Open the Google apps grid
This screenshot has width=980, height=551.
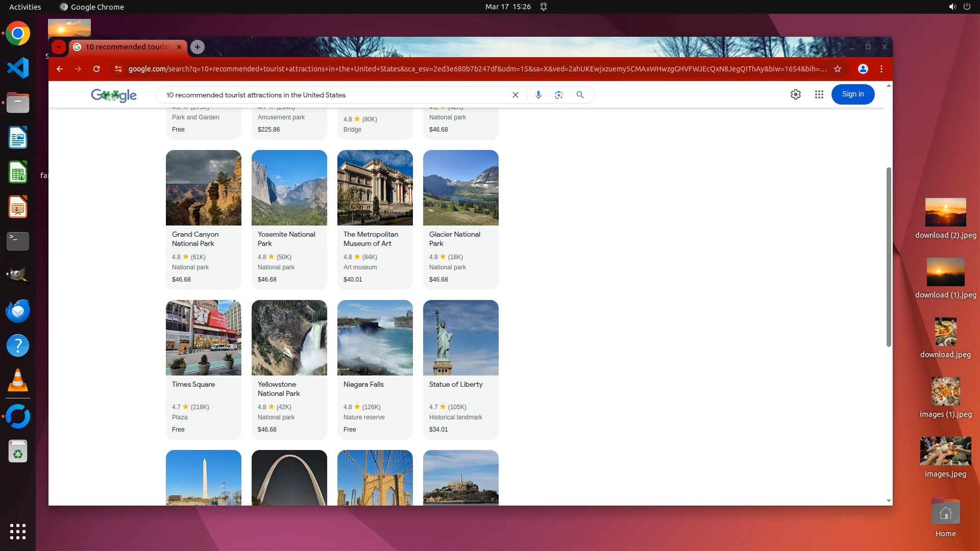click(x=819, y=94)
